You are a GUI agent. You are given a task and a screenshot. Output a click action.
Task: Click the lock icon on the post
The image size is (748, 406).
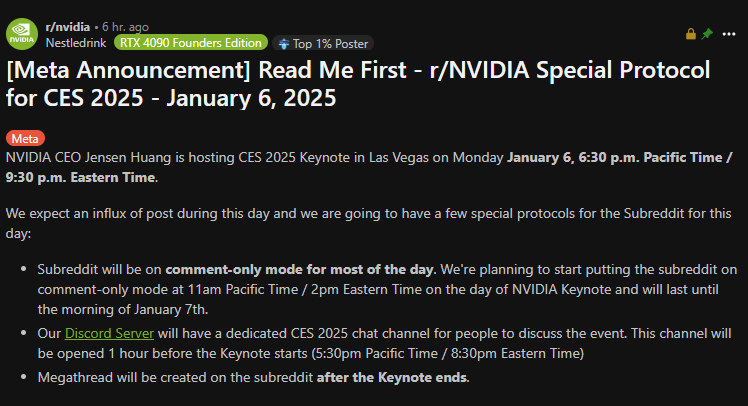click(690, 34)
